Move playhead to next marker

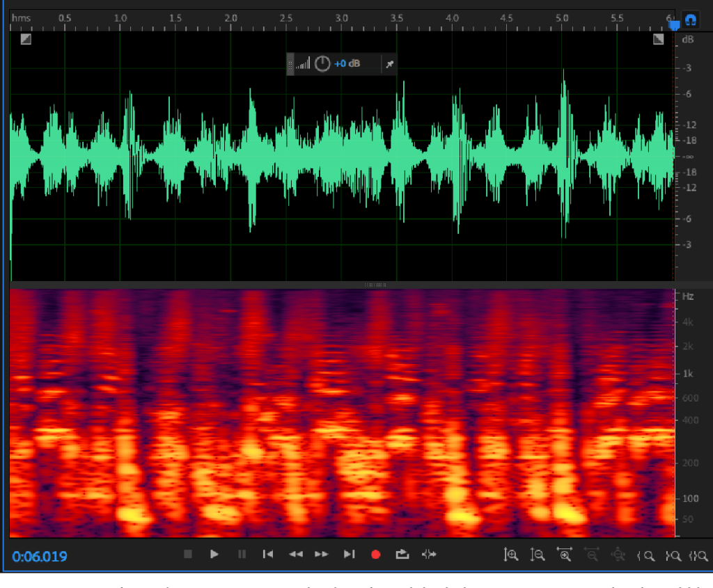pyautogui.click(x=349, y=554)
